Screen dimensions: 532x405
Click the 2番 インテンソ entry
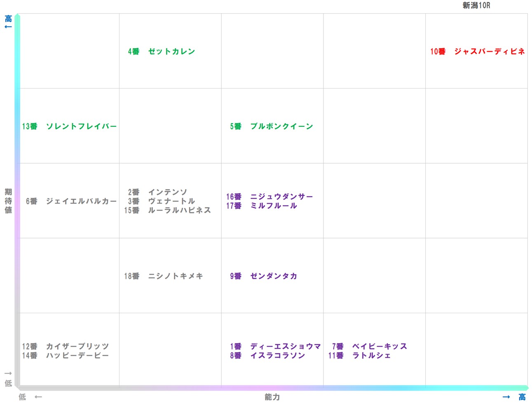[157, 192]
